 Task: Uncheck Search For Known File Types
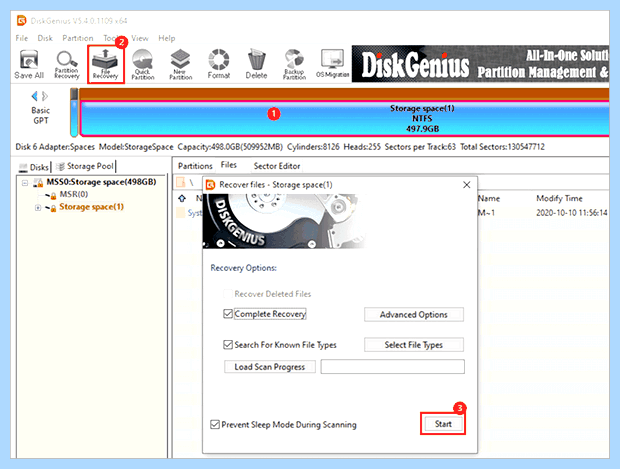point(228,344)
